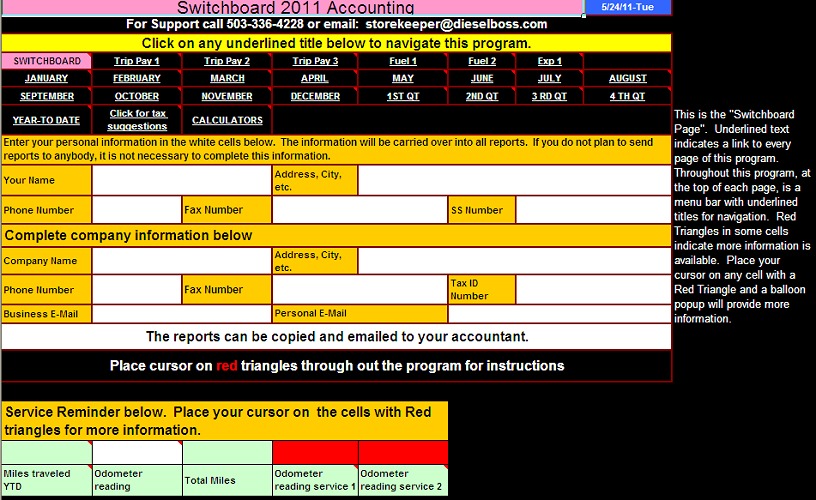Select the 'Tax ID Number' label cell
The width and height of the screenshot is (816, 500).
point(482,290)
